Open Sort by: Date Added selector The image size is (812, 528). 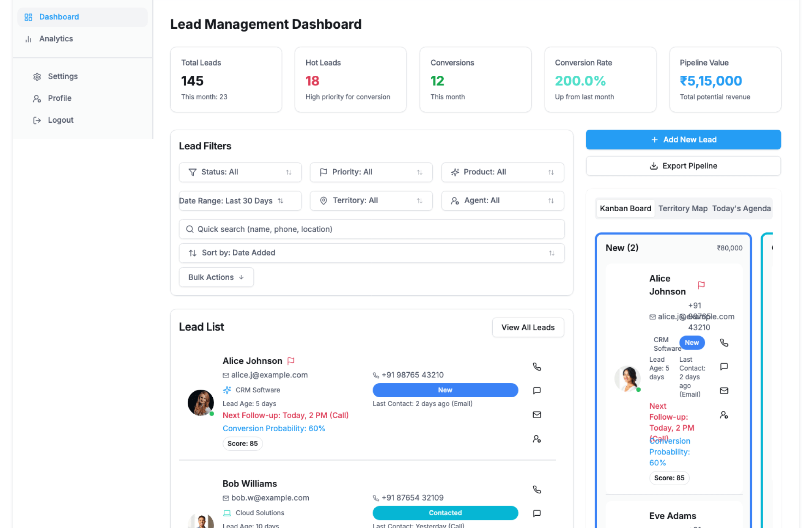371,253
